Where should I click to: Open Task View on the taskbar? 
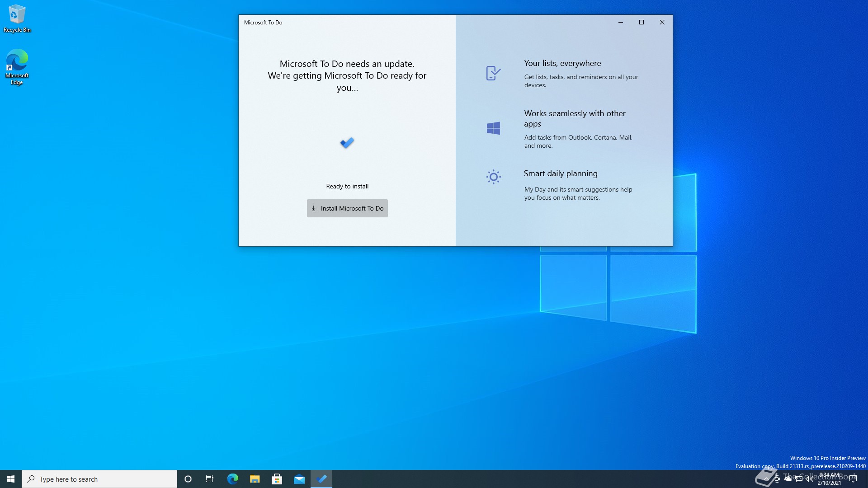210,479
